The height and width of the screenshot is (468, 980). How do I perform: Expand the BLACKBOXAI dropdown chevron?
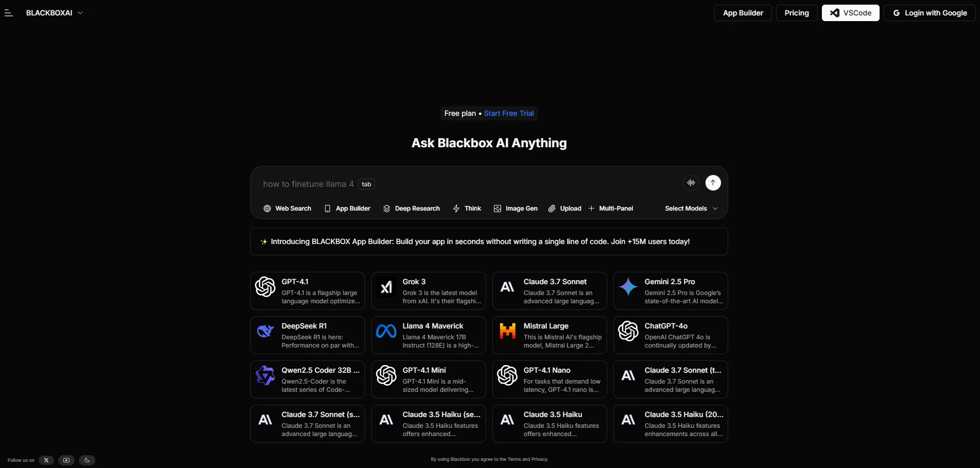(80, 13)
